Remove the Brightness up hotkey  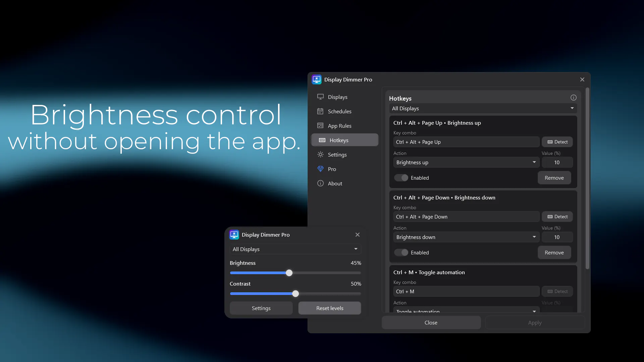pos(554,178)
